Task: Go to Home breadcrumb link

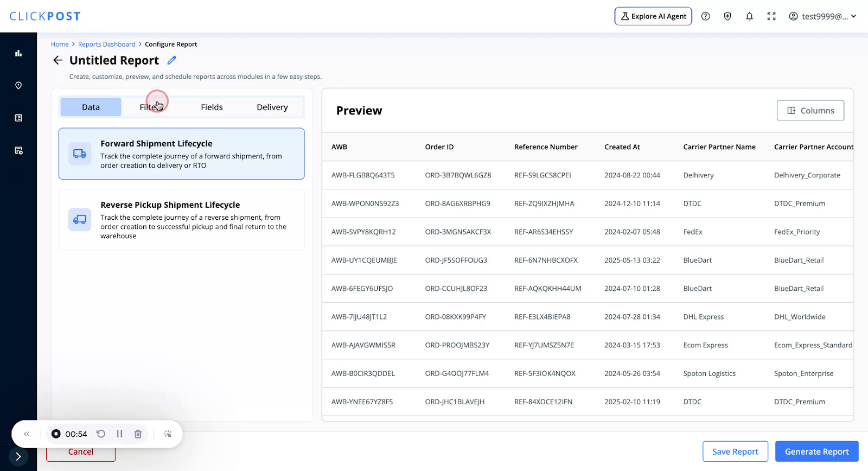Action: 60,44
